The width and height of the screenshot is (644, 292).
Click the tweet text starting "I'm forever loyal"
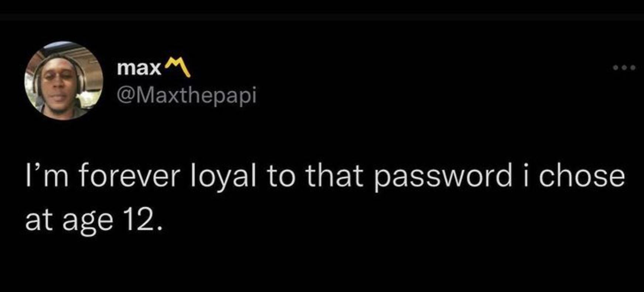pos(325,198)
